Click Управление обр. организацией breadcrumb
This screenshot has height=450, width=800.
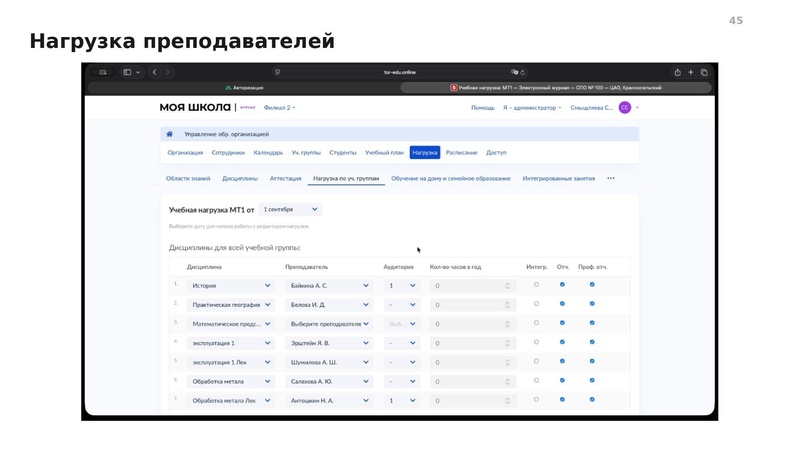227,134
